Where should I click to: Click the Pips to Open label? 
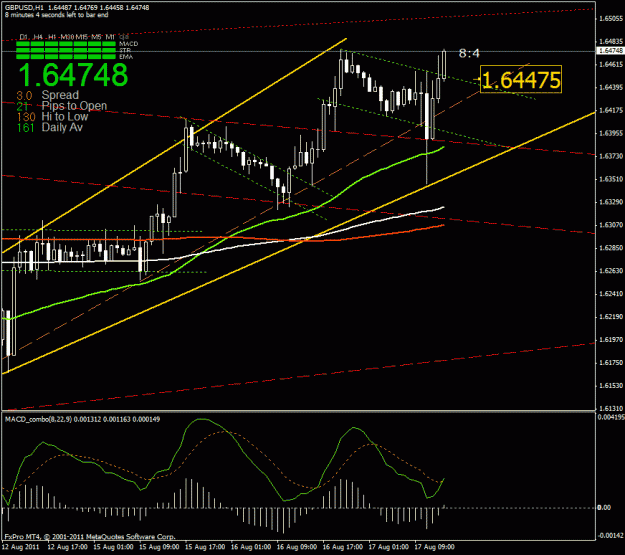75,106
